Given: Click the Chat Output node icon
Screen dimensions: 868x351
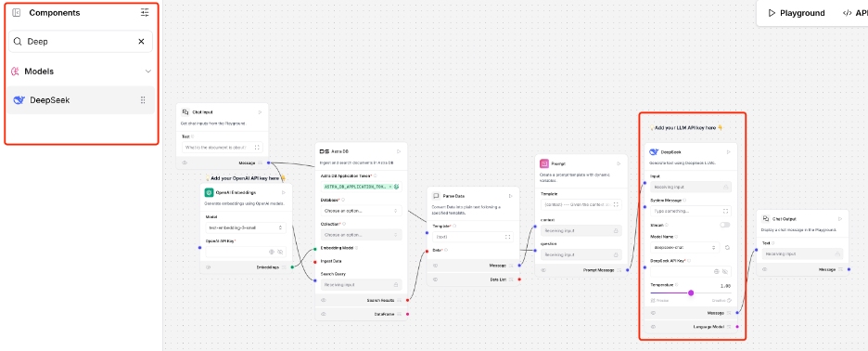Looking at the screenshot, I should pos(766,219).
